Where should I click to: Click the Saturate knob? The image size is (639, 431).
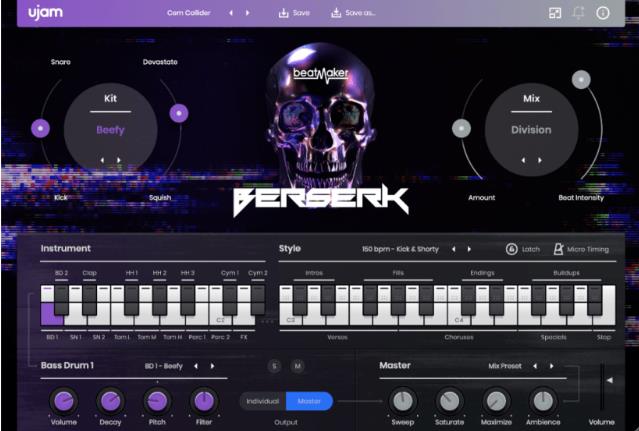pos(450,401)
